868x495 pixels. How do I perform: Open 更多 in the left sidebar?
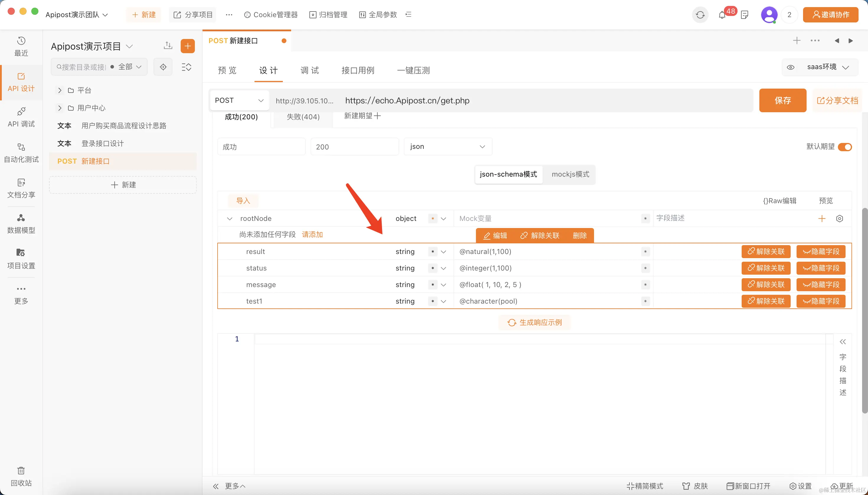tap(21, 295)
